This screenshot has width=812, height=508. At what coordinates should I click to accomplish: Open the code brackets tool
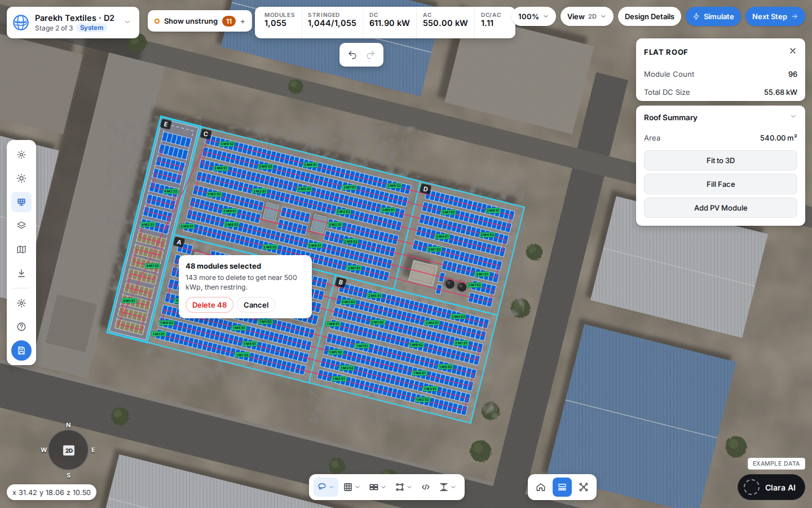[426, 487]
